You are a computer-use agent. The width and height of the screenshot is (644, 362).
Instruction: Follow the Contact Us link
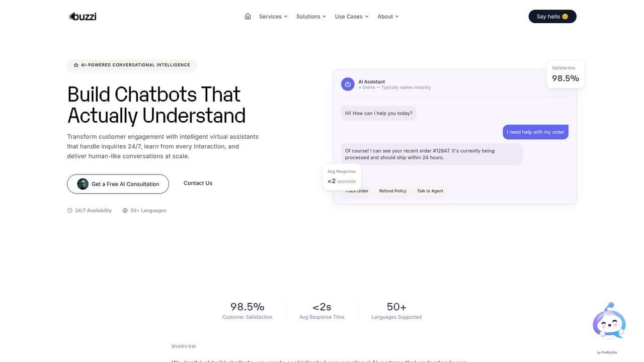198,183
